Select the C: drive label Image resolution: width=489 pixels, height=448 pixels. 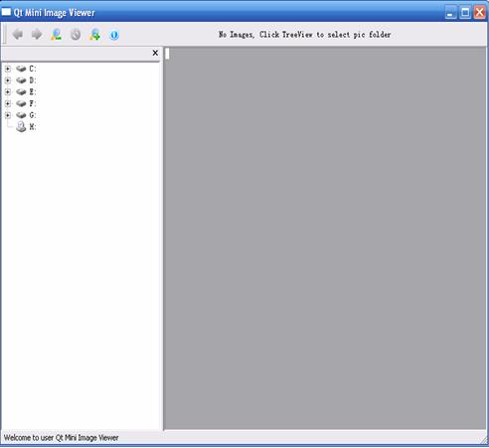pos(33,69)
